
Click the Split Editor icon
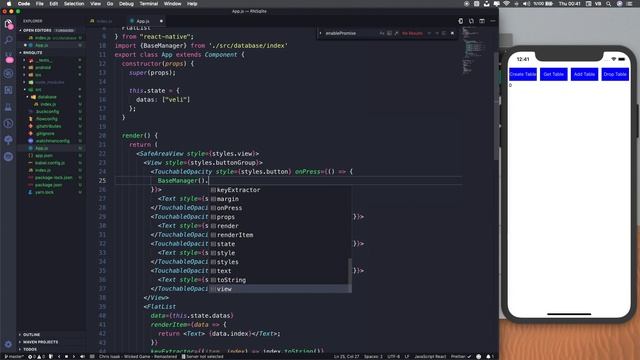coord(482,21)
